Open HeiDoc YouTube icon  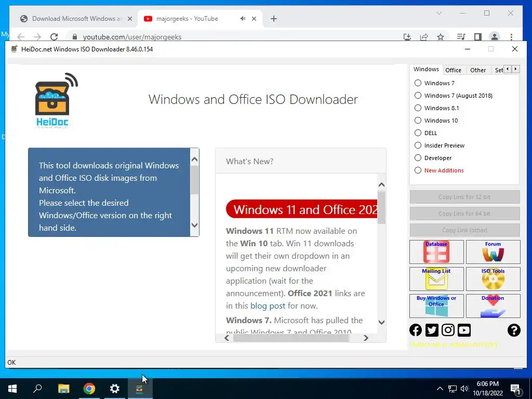click(x=464, y=330)
